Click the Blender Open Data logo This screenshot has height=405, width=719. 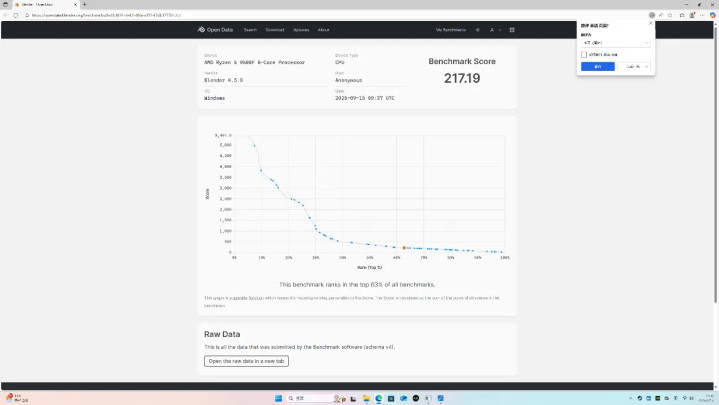click(x=215, y=30)
